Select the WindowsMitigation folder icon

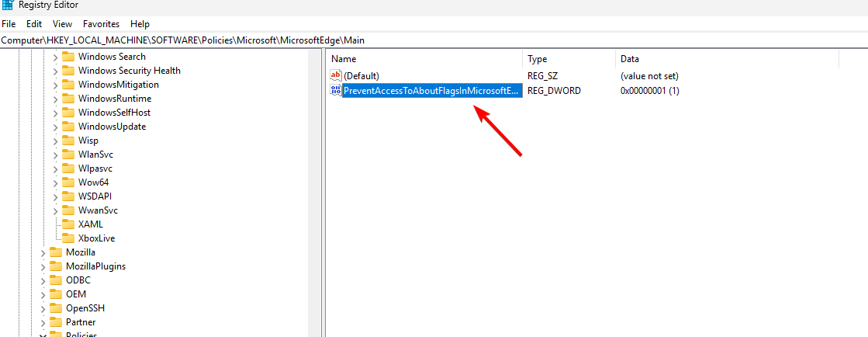[68, 84]
